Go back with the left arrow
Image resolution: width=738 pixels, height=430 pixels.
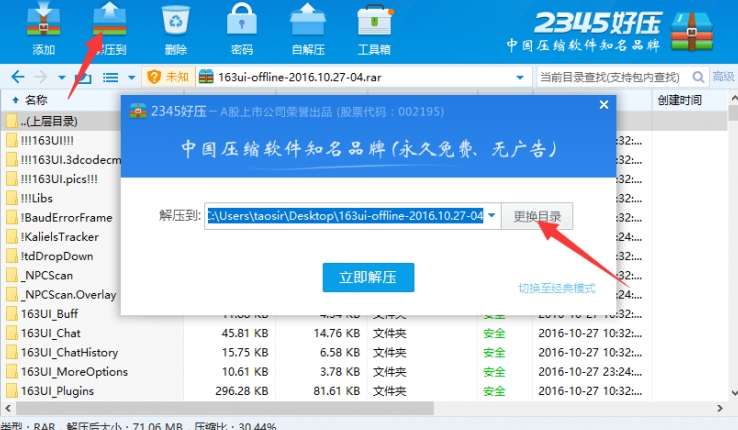pyautogui.click(x=17, y=77)
